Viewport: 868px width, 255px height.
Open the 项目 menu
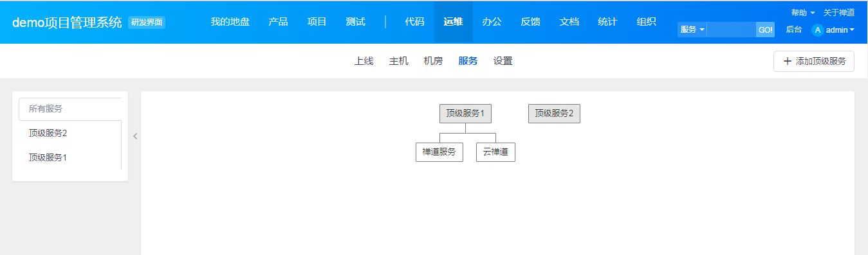click(x=317, y=21)
